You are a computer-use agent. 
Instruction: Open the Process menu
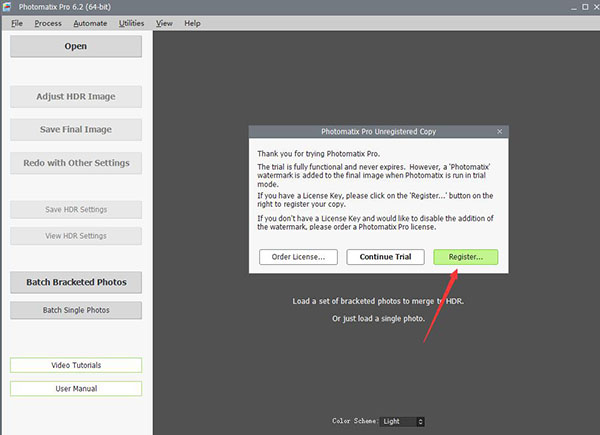click(x=48, y=23)
